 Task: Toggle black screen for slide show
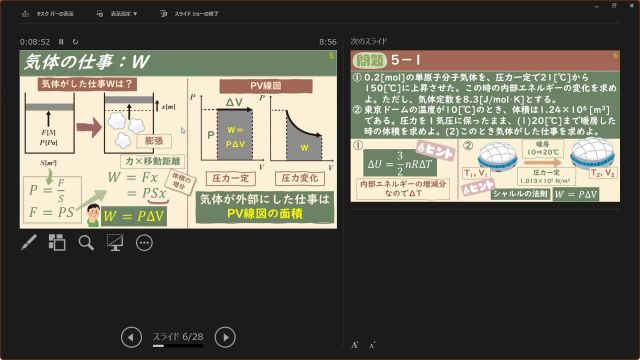click(115, 242)
